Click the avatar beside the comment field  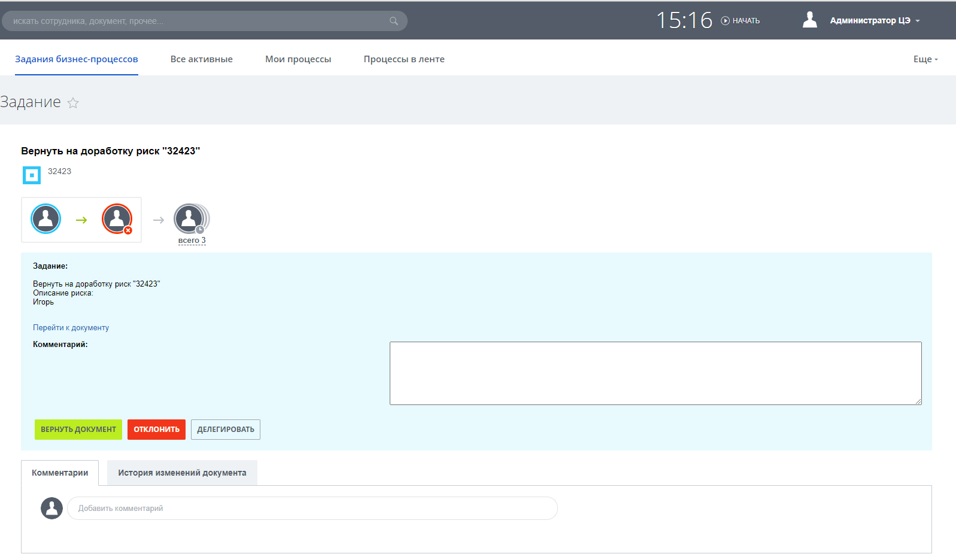(x=51, y=508)
